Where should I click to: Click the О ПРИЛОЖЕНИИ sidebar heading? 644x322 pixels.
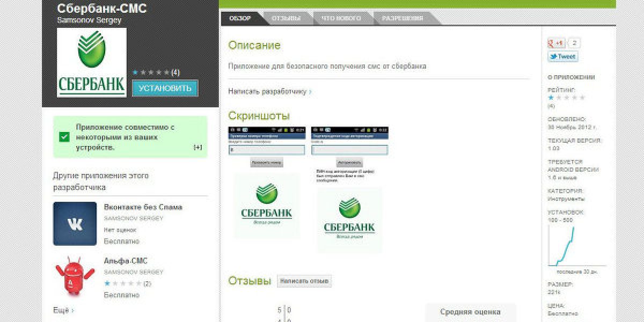(571, 77)
